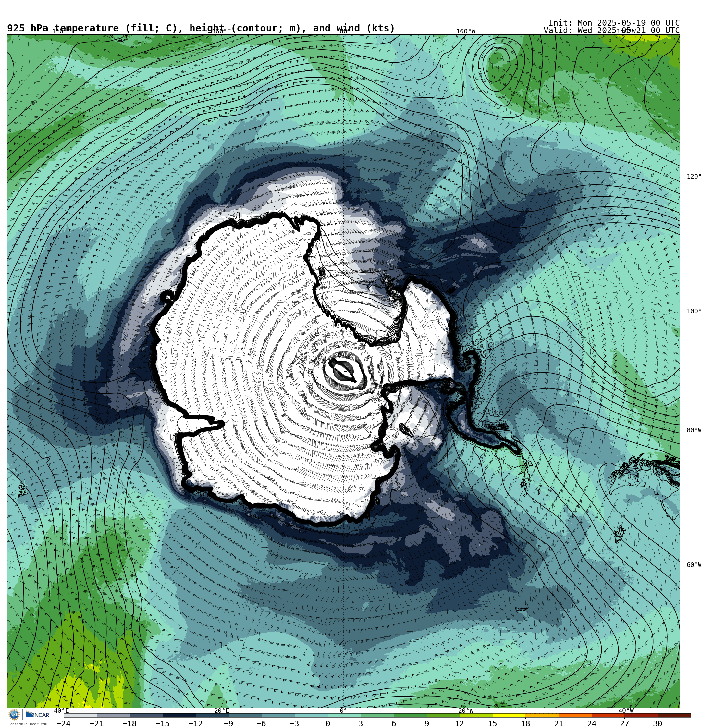
Task: Click the 160°W longitude label at top
Action: [x=466, y=31]
